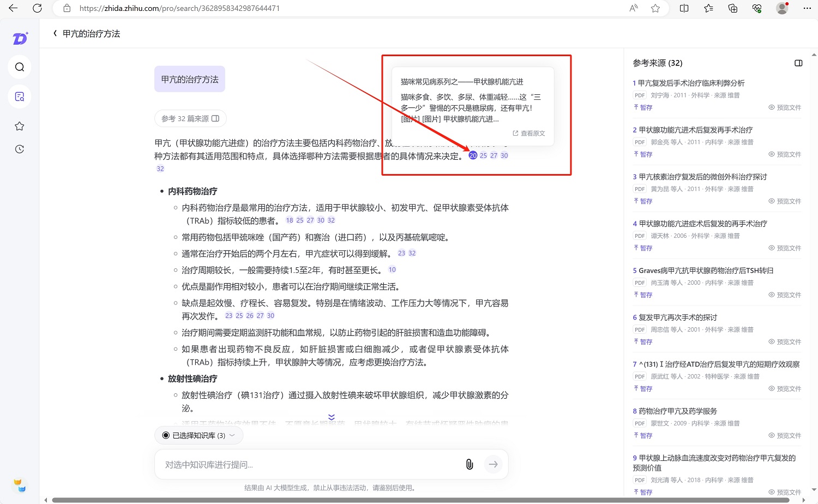Open the 已选择知识库 (3) dropdown
Screen dimensions: 818x504
coord(199,435)
